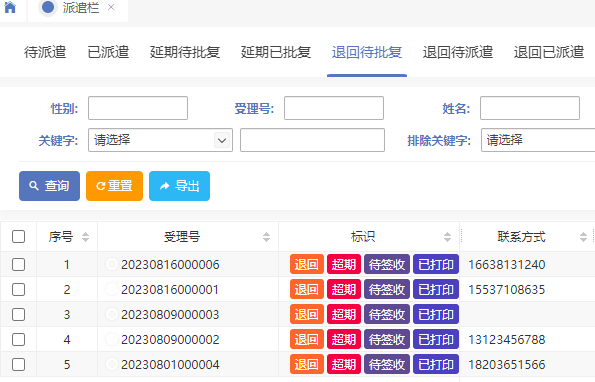
Task: Click 退回 tag in row 20230809000002
Action: [x=307, y=339]
